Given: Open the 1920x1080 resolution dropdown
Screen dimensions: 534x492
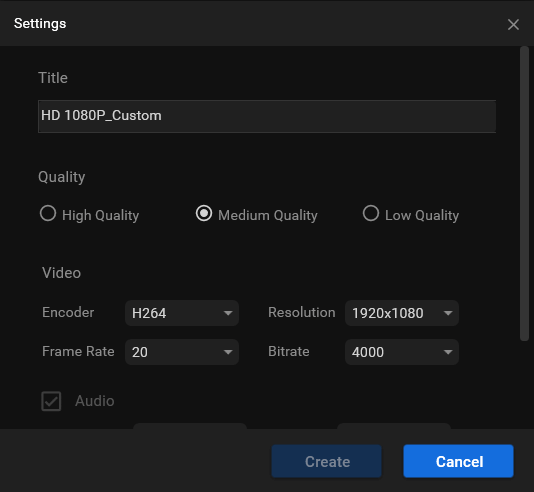Looking at the screenshot, I should tap(402, 313).
